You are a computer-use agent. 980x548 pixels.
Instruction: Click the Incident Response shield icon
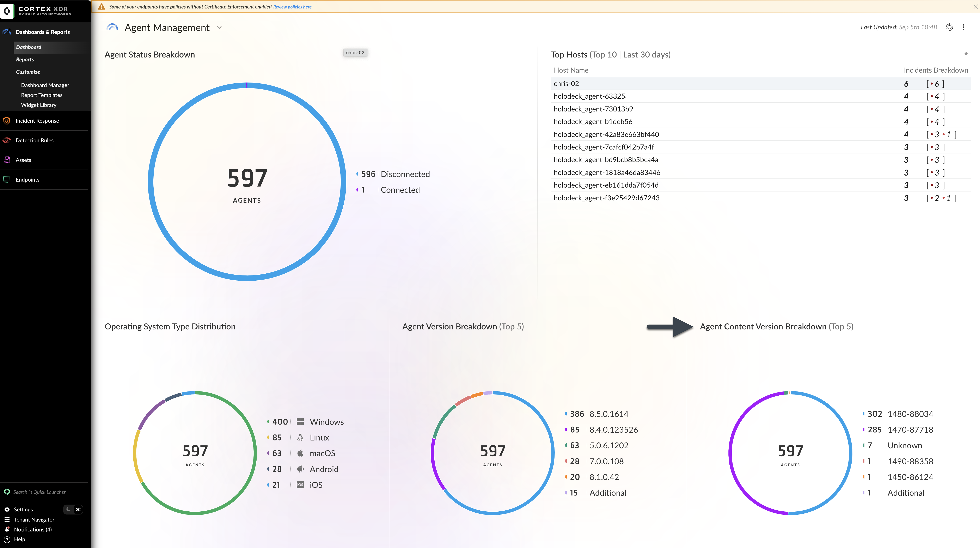pos(6,121)
